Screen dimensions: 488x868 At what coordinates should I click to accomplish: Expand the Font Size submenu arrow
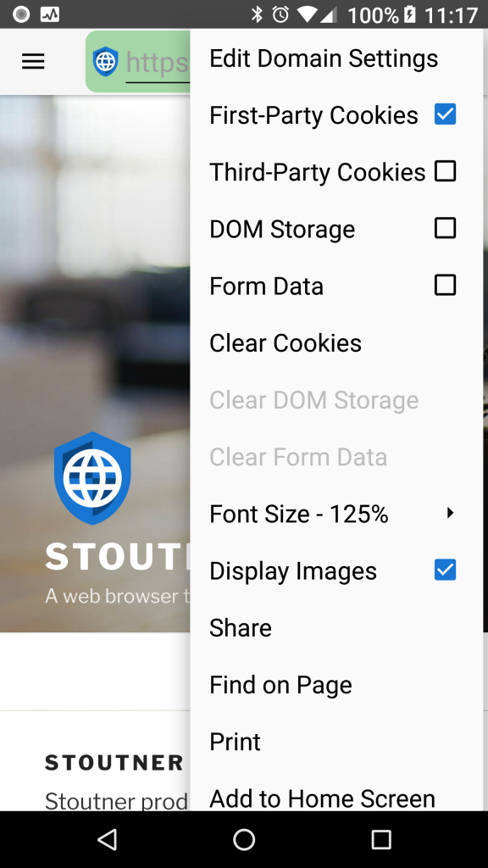tap(450, 513)
